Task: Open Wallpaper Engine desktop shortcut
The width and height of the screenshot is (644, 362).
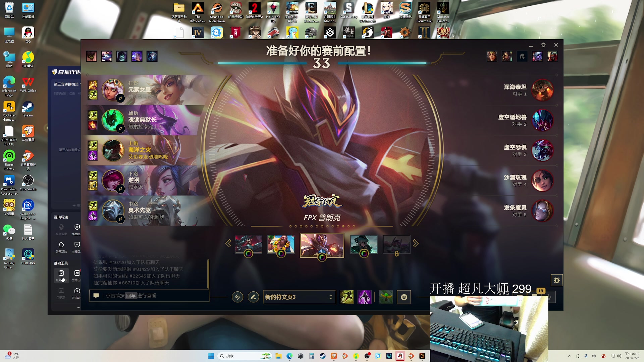Action: tap(28, 210)
